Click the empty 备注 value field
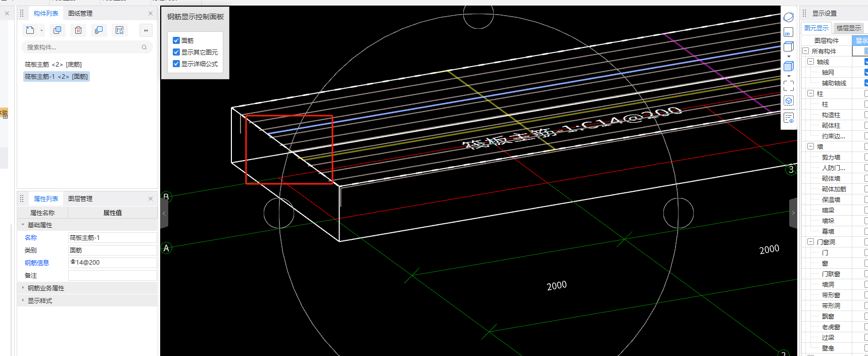This screenshot has width=868, height=356. click(x=112, y=275)
